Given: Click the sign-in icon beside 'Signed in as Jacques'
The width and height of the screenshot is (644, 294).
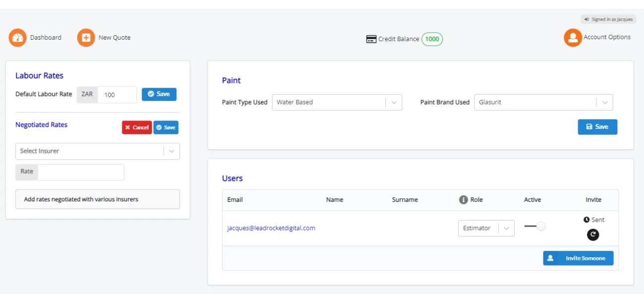Looking at the screenshot, I should (x=587, y=19).
